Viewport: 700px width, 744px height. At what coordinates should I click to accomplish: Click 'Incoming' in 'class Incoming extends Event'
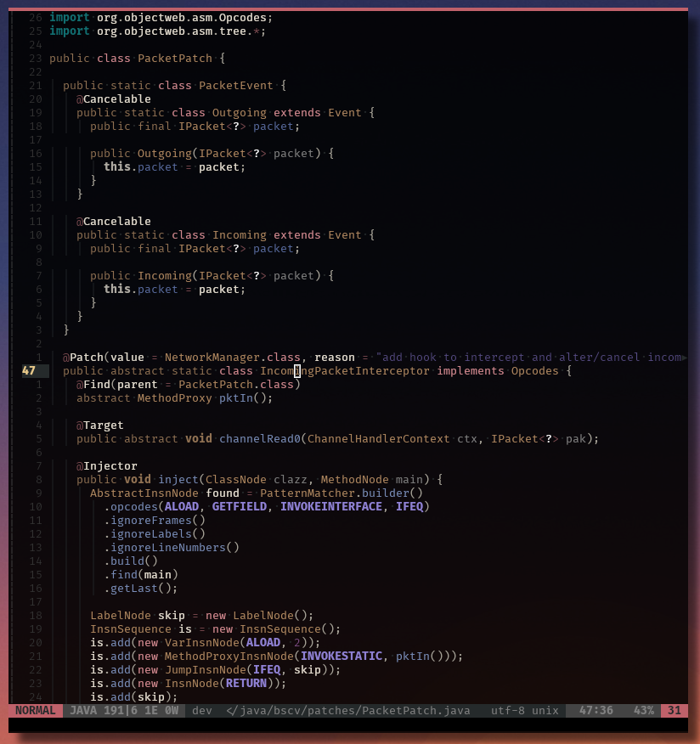(x=240, y=235)
